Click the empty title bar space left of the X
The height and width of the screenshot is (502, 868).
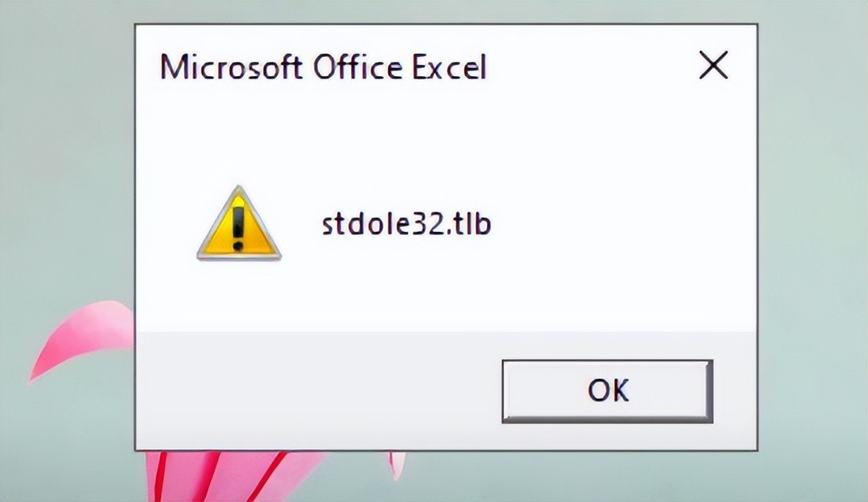[x=590, y=66]
